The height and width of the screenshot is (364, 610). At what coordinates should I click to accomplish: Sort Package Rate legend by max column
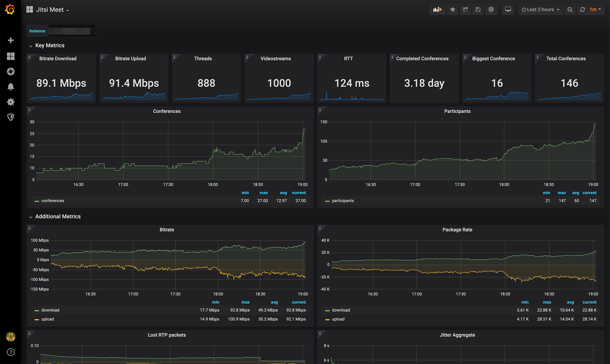coord(547,302)
